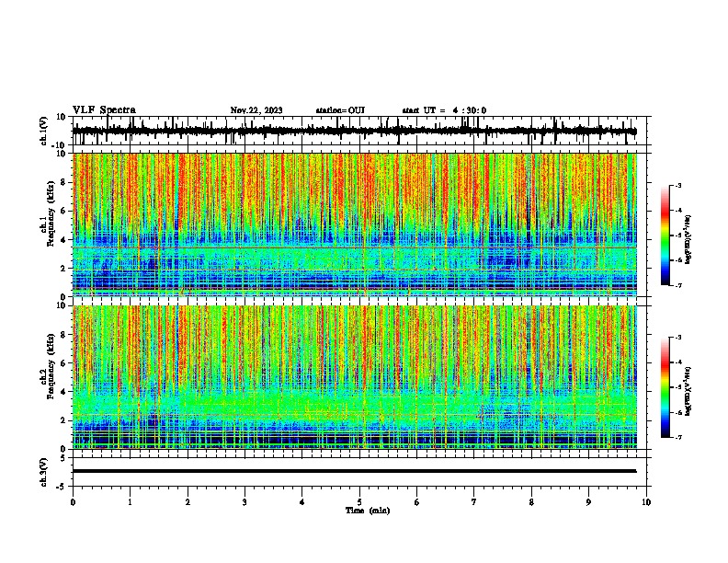
Task: Click the "8" kHz tick on ch.2 frequency axis
Action: pos(63,335)
